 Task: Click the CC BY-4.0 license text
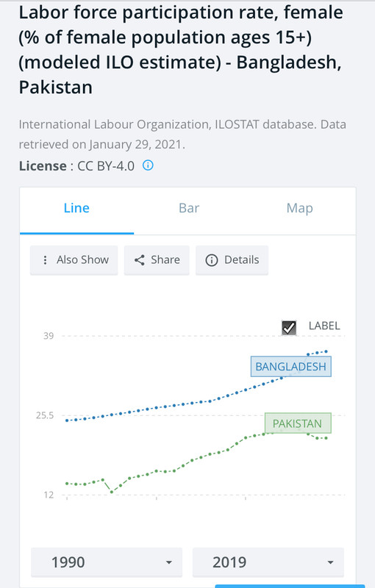point(106,166)
